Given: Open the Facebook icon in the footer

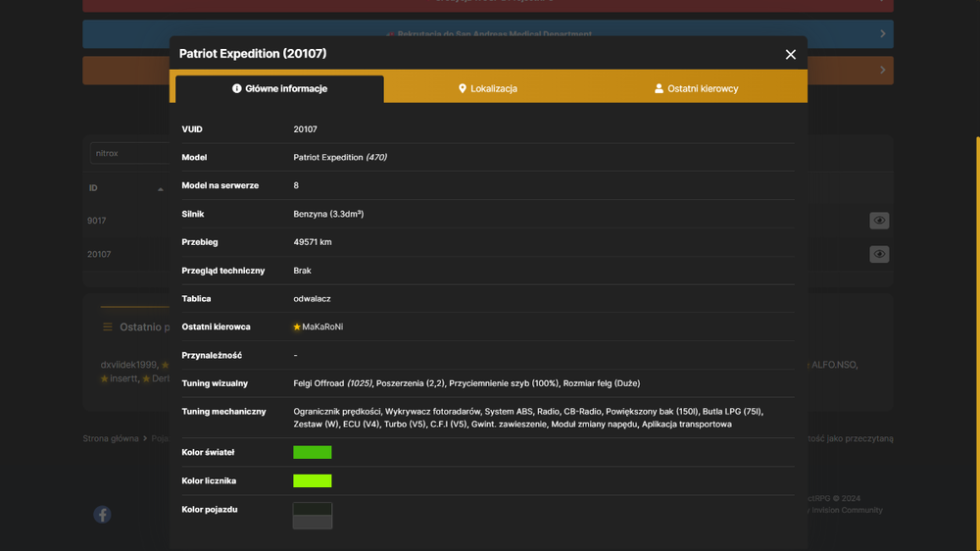Looking at the screenshot, I should coord(103,515).
